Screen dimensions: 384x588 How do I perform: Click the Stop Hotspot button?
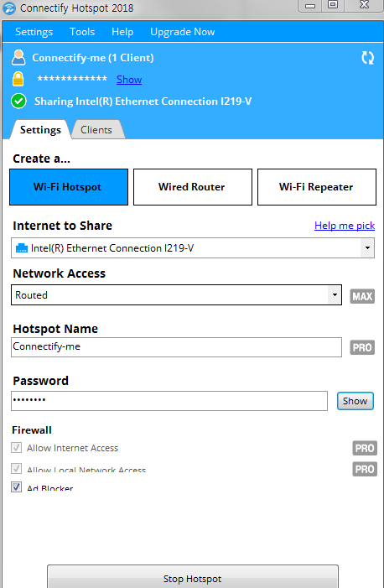[193, 577]
